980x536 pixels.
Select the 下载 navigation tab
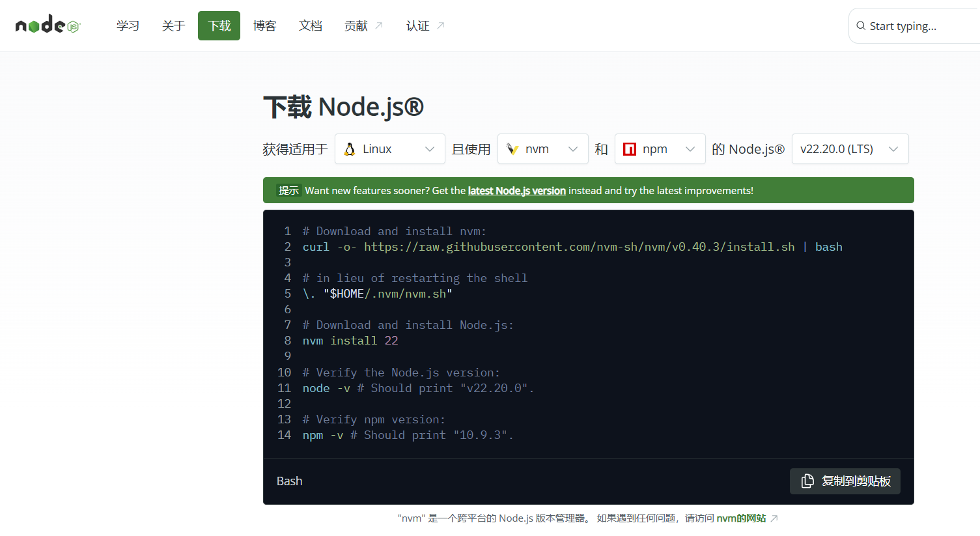pos(219,26)
